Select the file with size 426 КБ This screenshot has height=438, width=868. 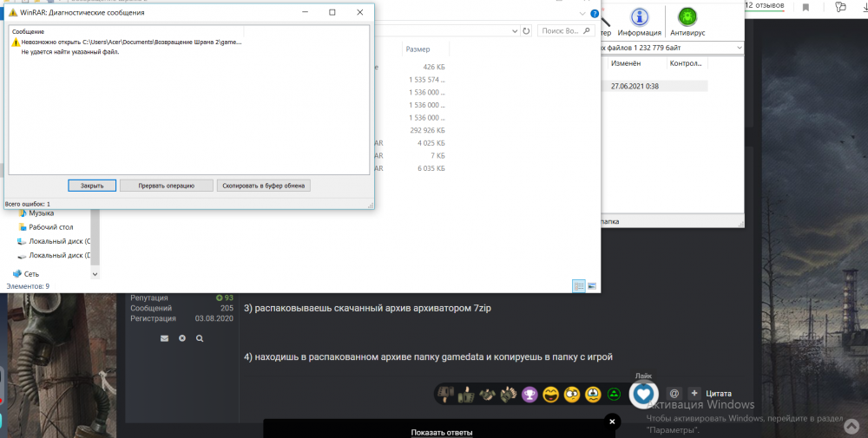point(433,67)
